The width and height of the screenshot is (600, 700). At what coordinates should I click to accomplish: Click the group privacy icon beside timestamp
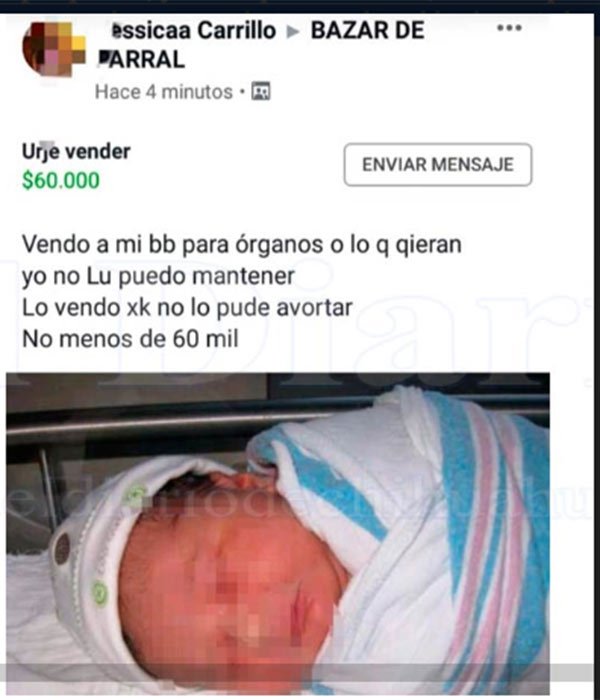click(x=261, y=92)
